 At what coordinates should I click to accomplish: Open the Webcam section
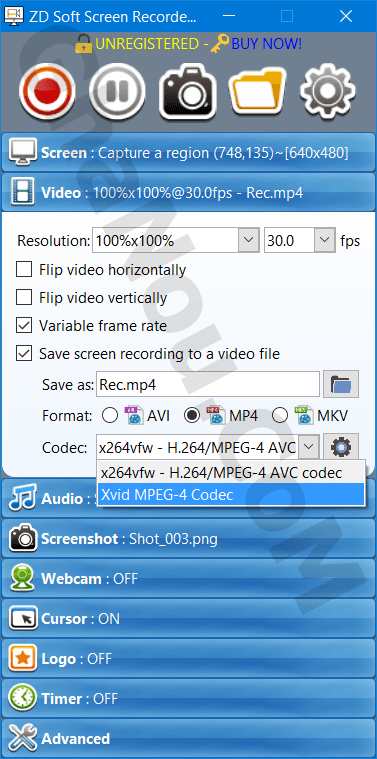[188, 578]
